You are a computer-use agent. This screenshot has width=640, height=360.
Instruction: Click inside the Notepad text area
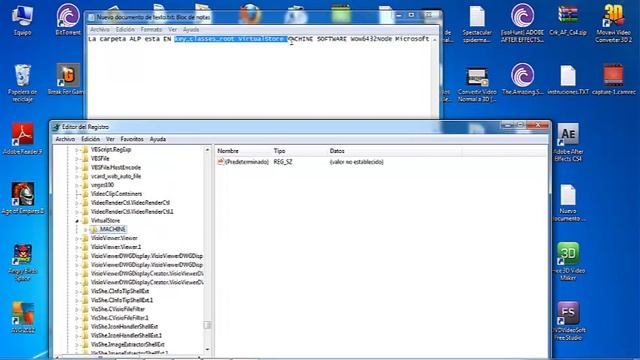(x=260, y=78)
